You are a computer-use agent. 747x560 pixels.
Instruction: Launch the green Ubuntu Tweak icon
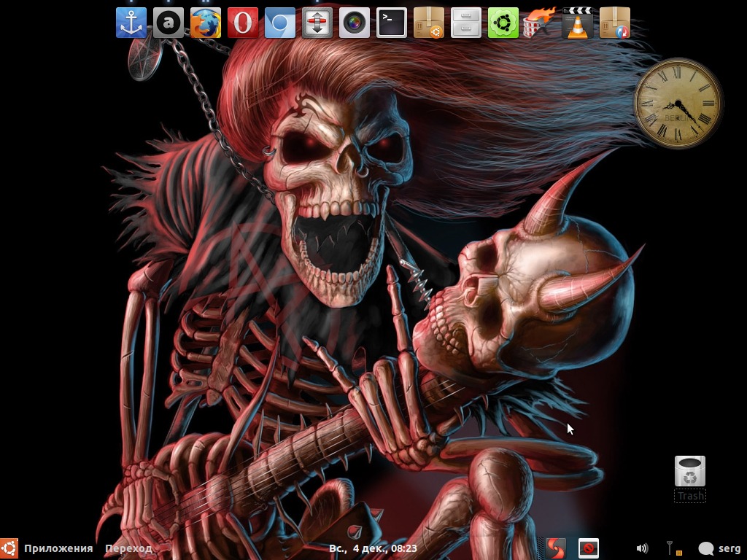pyautogui.click(x=503, y=23)
